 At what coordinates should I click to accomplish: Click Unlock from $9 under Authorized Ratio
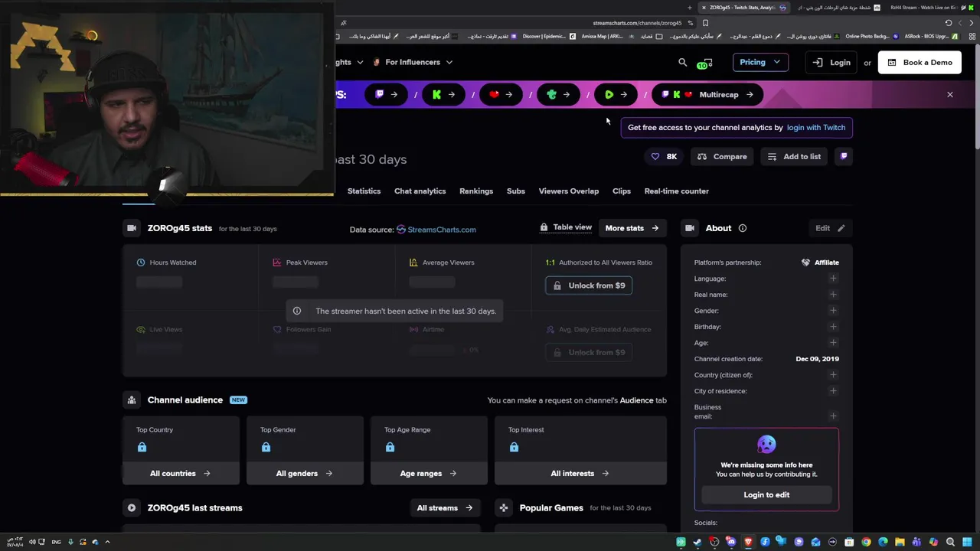[589, 285]
